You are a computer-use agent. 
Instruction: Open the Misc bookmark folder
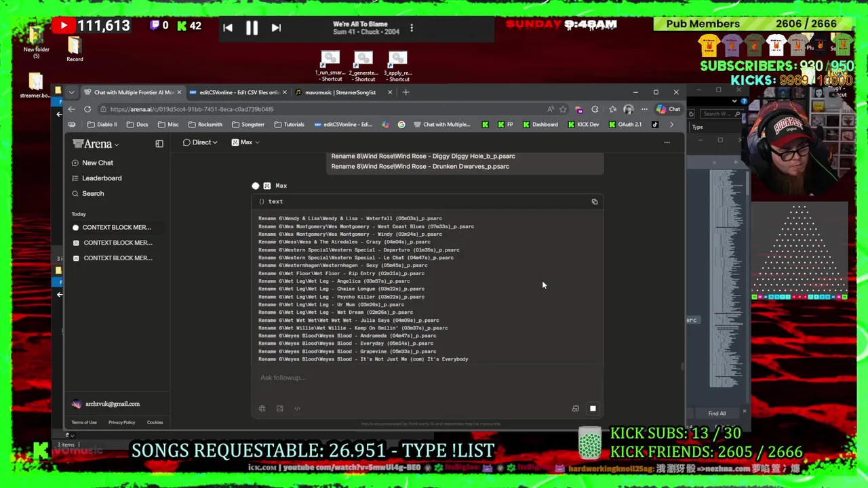pyautogui.click(x=168, y=125)
